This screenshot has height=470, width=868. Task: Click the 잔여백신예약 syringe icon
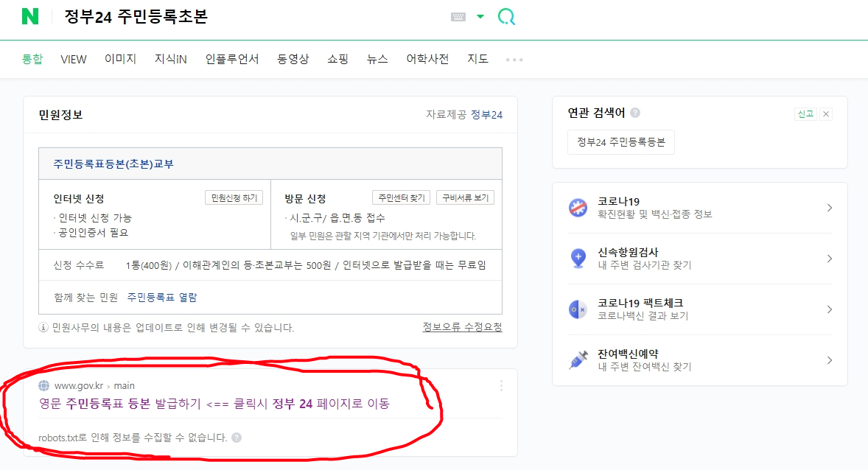click(578, 359)
